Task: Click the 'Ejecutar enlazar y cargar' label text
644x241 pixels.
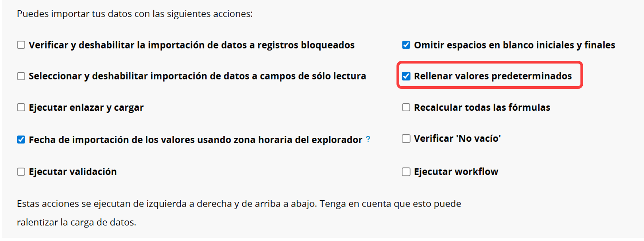Action: point(86,108)
